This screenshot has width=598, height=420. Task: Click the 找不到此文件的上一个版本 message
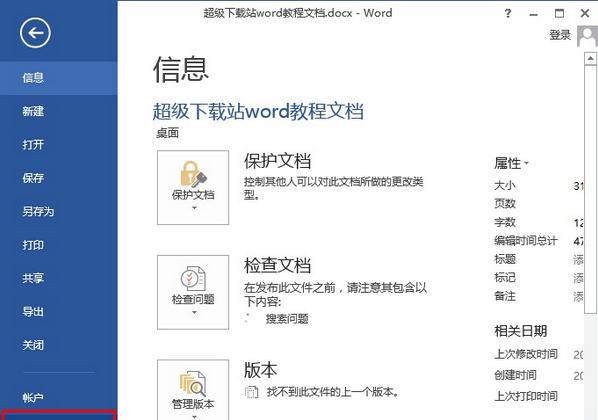(333, 392)
